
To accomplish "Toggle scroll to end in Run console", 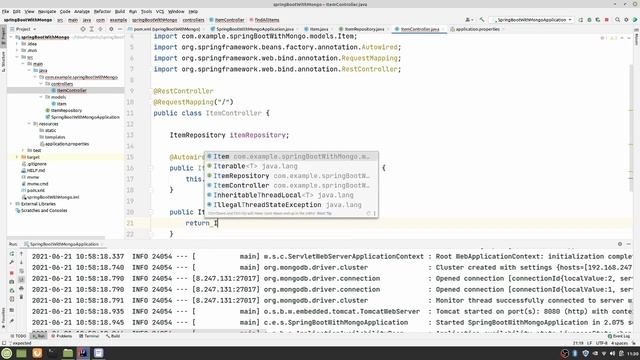I will click(x=21, y=280).
